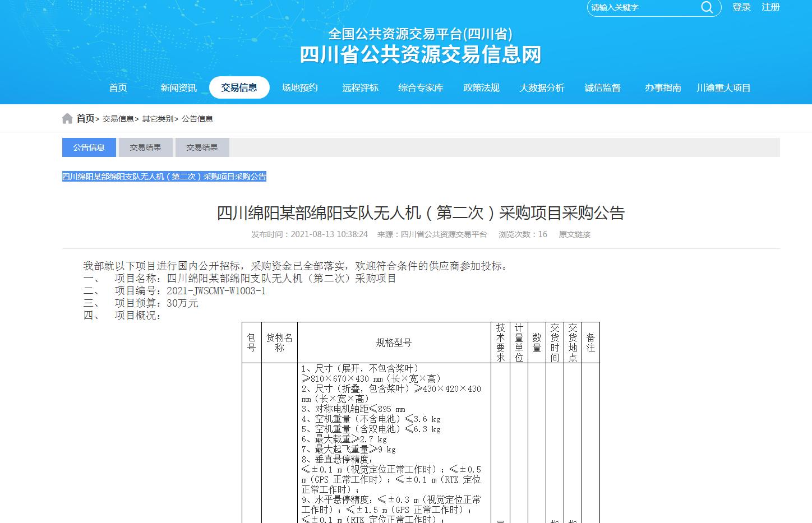Open 综合专家库 navigation item

click(x=421, y=88)
